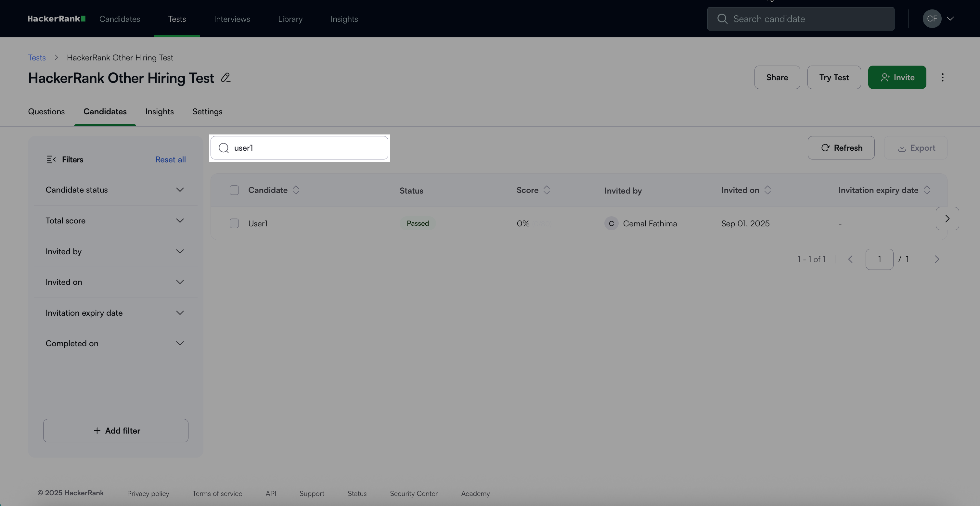
Task: Expand the Candidate status filter
Action: click(180, 190)
